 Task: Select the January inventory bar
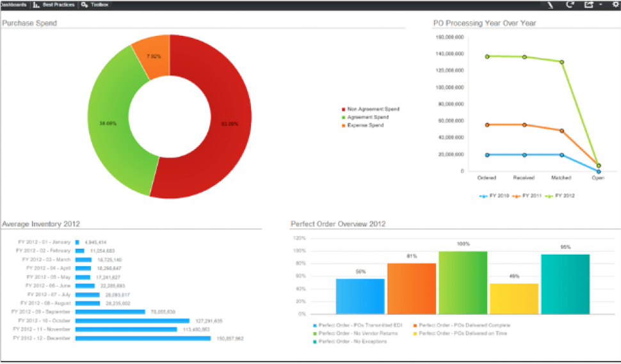77,242
